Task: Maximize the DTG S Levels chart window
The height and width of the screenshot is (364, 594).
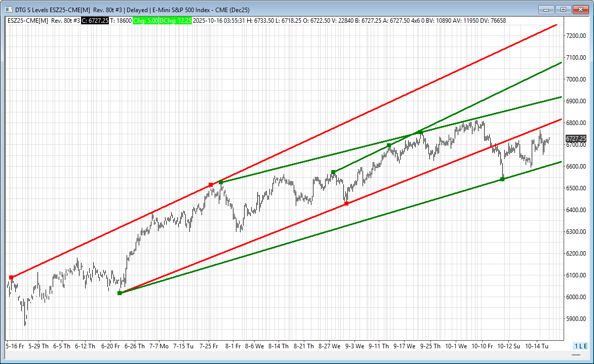Action: (x=563, y=9)
